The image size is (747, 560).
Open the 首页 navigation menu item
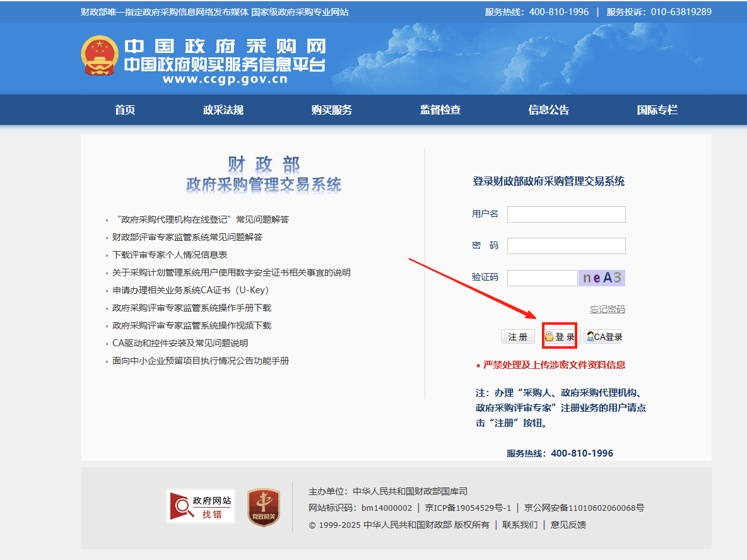click(x=125, y=110)
